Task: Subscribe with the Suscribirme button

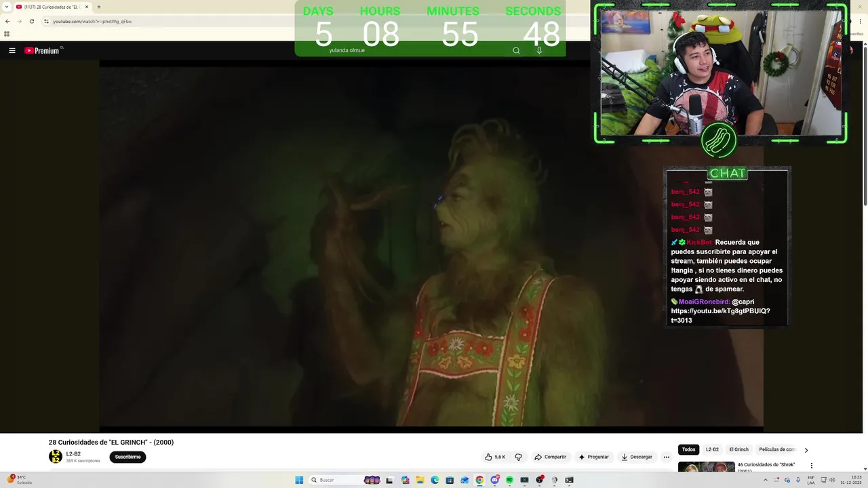Action: tap(127, 457)
